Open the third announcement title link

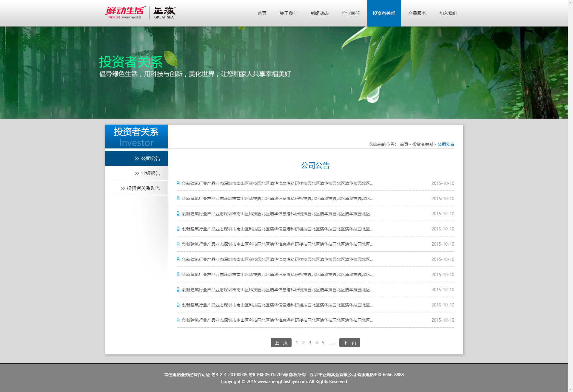tap(278, 214)
